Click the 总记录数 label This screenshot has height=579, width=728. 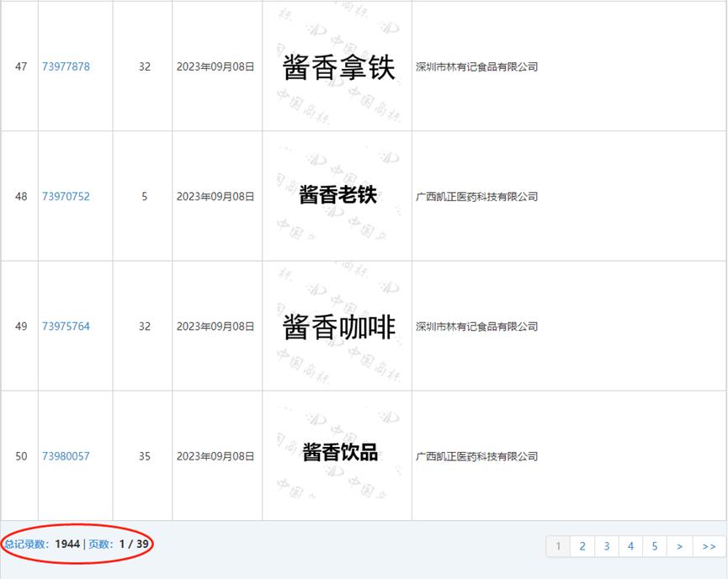tap(26, 544)
